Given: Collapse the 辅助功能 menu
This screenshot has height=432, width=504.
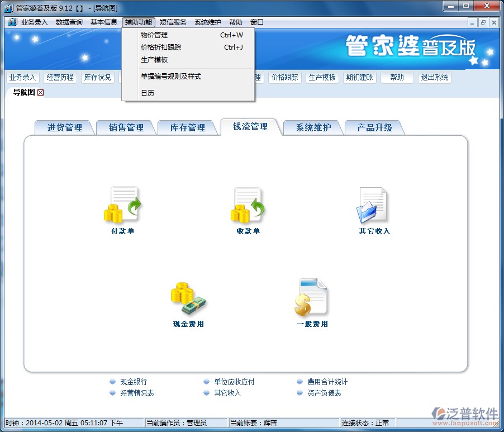Looking at the screenshot, I should pos(139,22).
